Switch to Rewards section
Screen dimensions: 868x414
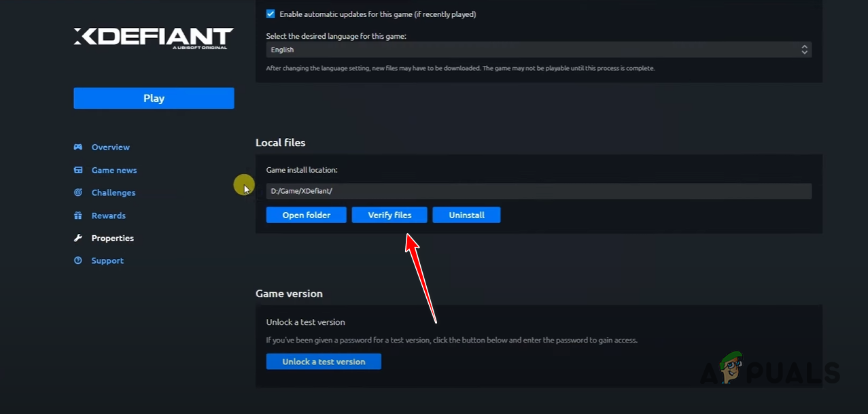point(109,215)
